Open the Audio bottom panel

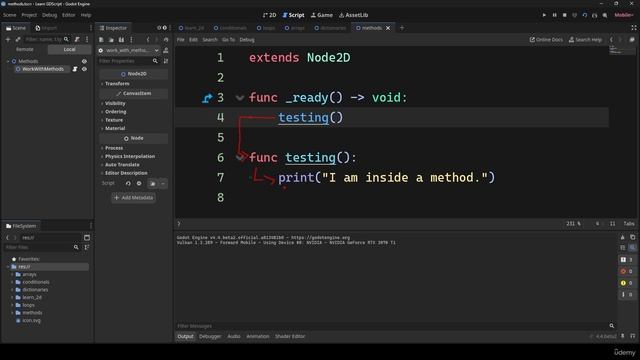pyautogui.click(x=234, y=336)
